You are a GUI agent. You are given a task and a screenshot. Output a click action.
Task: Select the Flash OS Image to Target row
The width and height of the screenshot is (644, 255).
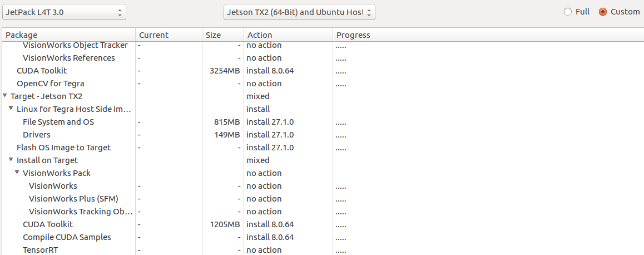63,148
